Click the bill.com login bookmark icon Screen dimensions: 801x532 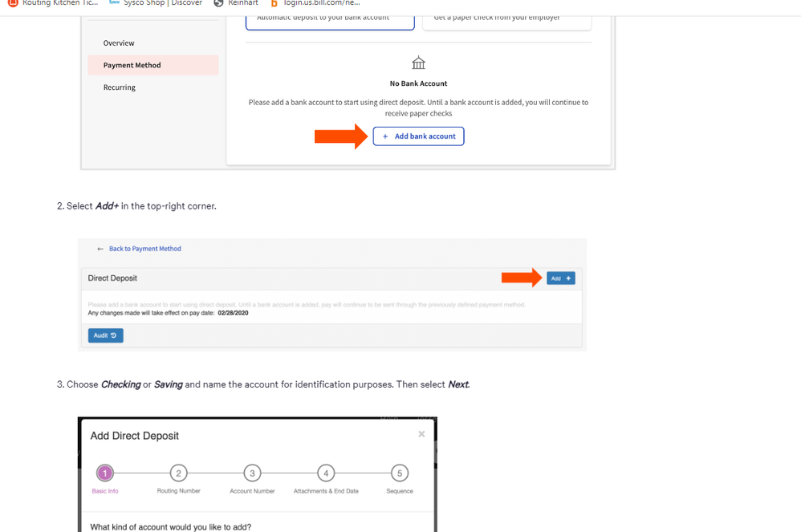click(x=274, y=3)
